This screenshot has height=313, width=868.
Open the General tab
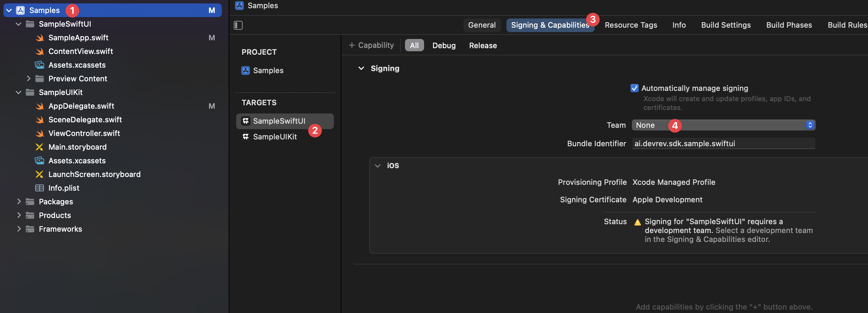point(482,25)
